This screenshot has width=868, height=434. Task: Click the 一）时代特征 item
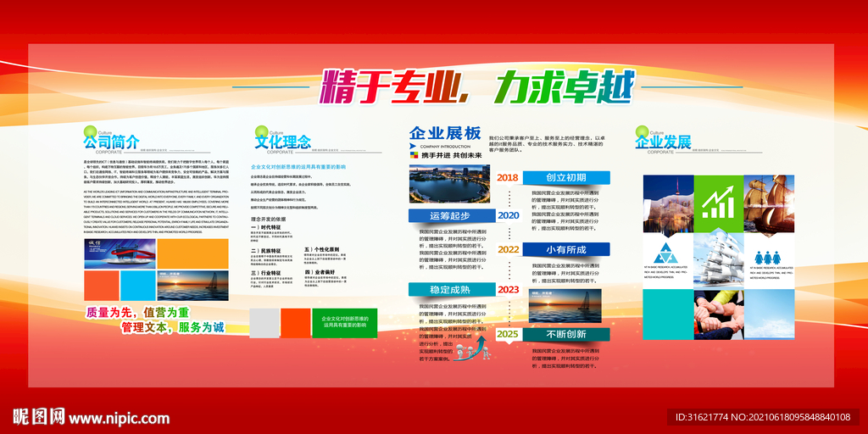[266, 227]
